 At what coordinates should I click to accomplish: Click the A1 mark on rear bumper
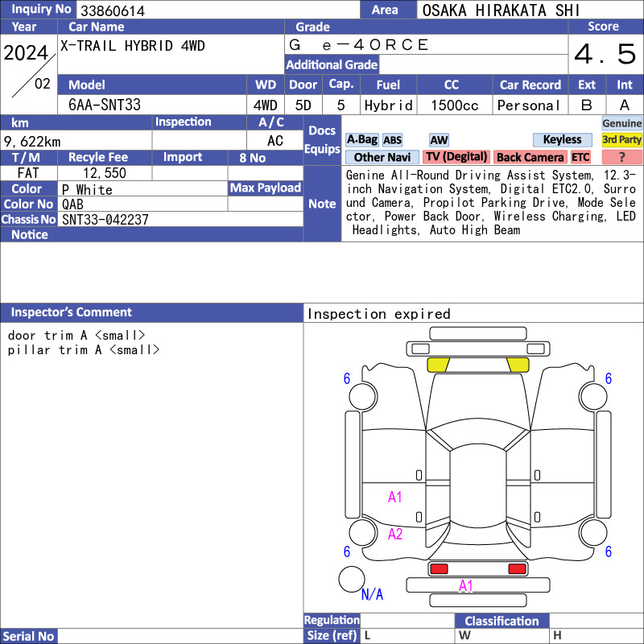(466, 586)
